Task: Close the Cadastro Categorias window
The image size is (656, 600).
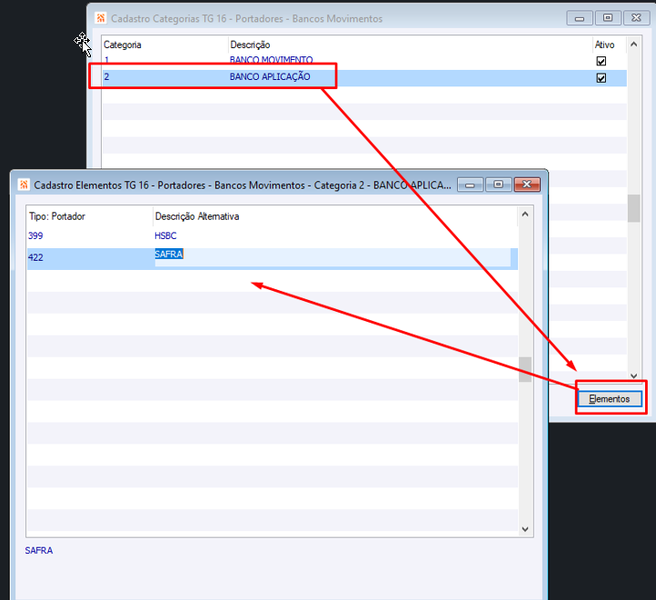Action: [x=636, y=18]
